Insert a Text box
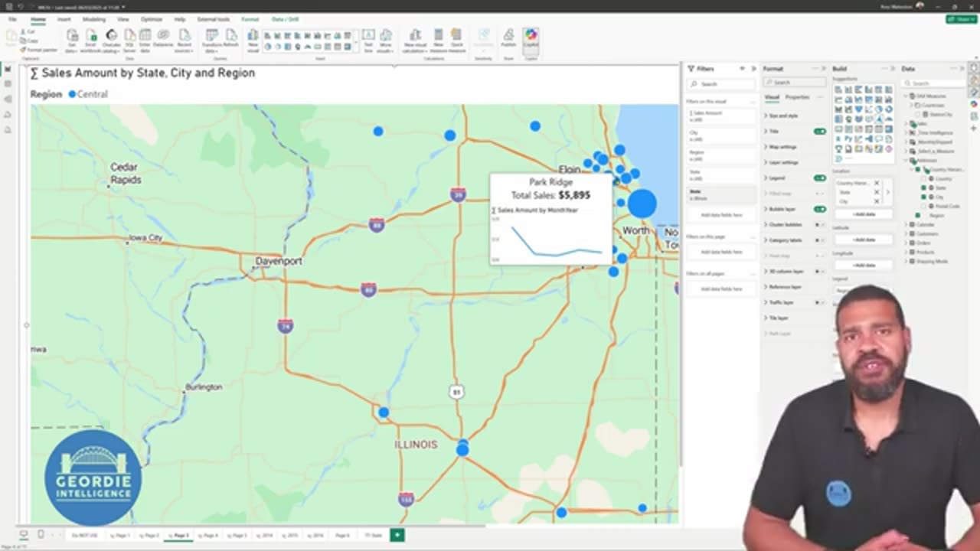The height and width of the screenshot is (551, 980). coord(368,40)
